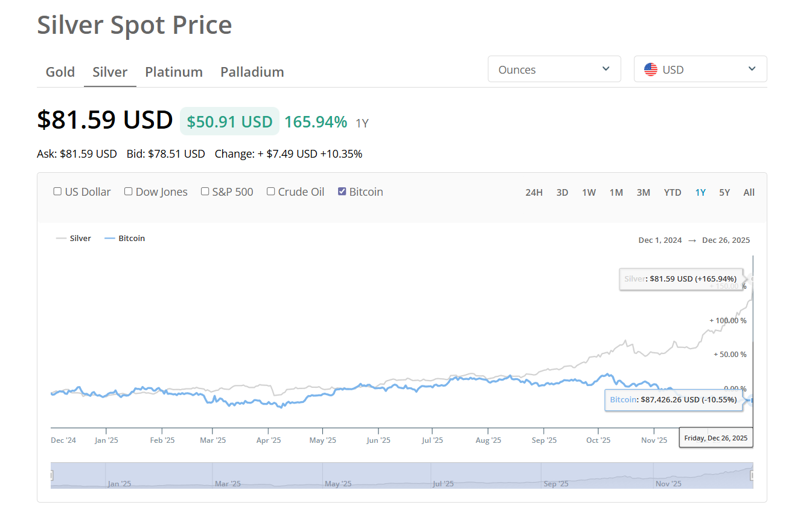The image size is (812, 525).
Task: Tick the Crude Oil comparison checkbox
Action: tap(270, 192)
